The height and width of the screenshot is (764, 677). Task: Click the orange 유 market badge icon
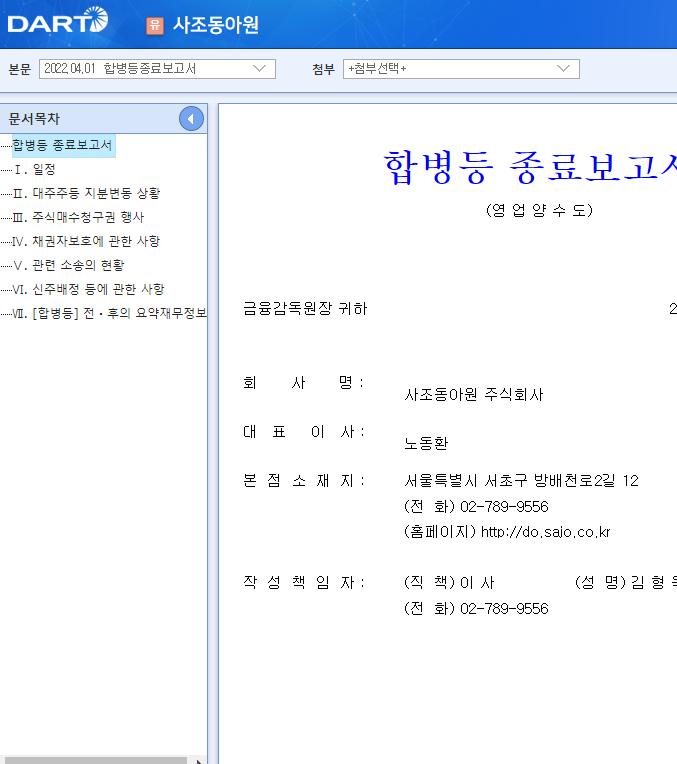point(155,25)
